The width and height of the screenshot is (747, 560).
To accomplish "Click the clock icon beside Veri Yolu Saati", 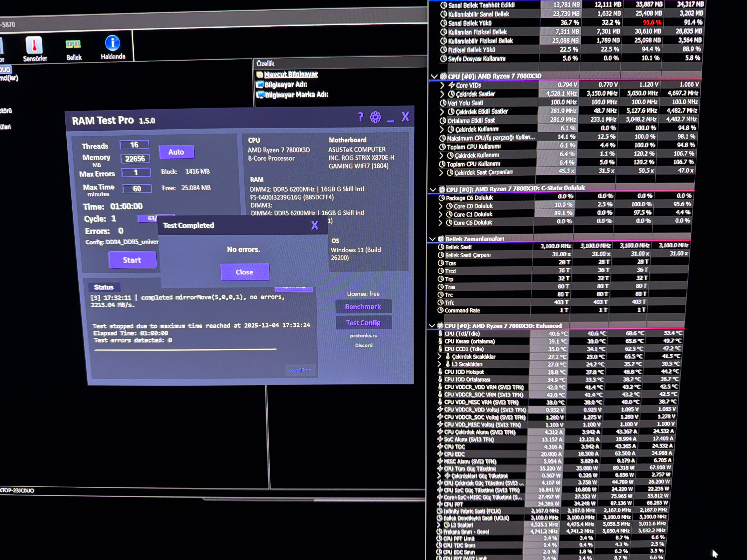I will pyautogui.click(x=443, y=103).
